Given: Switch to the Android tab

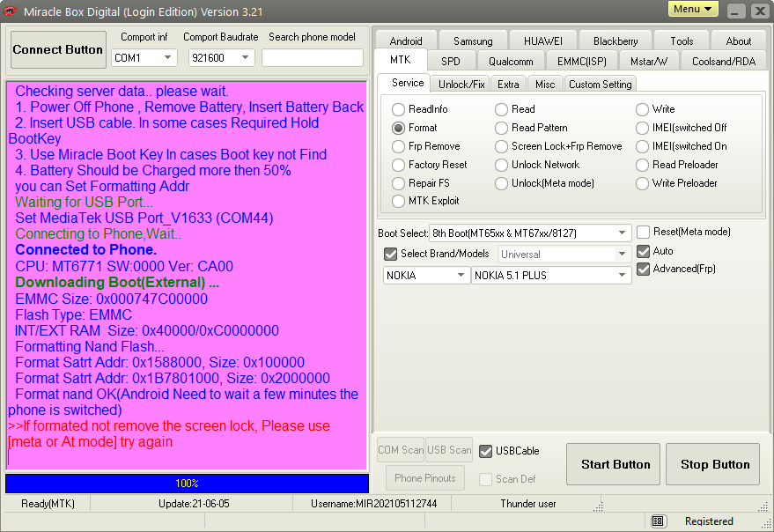Looking at the screenshot, I should pos(406,41).
